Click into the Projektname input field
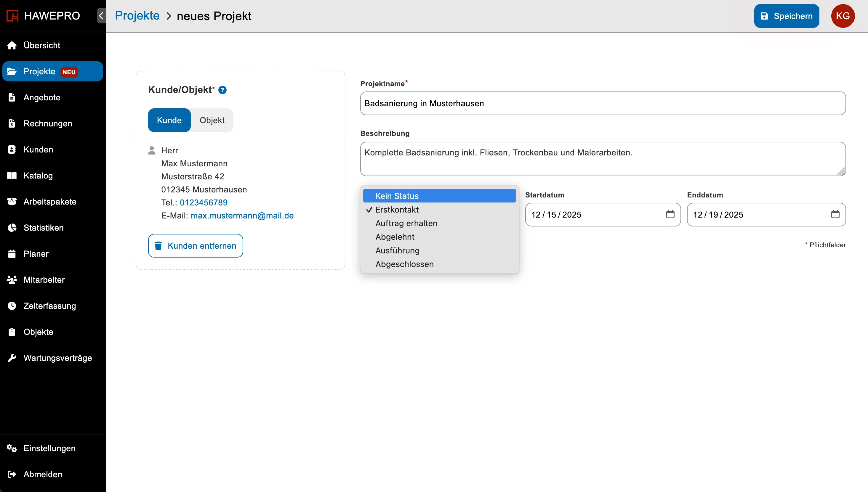 (603, 103)
